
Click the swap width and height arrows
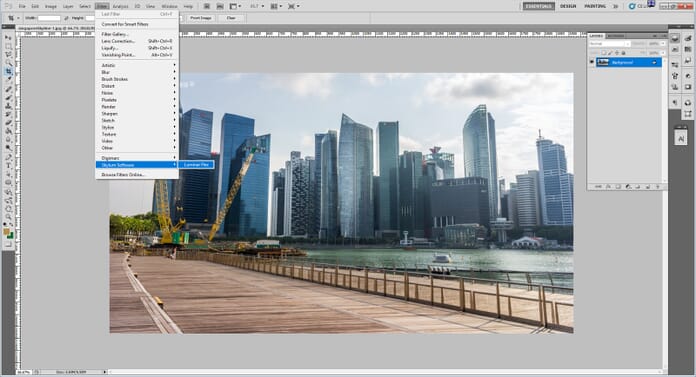[67, 18]
